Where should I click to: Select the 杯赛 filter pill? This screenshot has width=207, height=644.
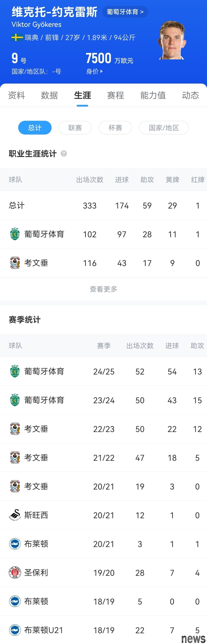115,128
